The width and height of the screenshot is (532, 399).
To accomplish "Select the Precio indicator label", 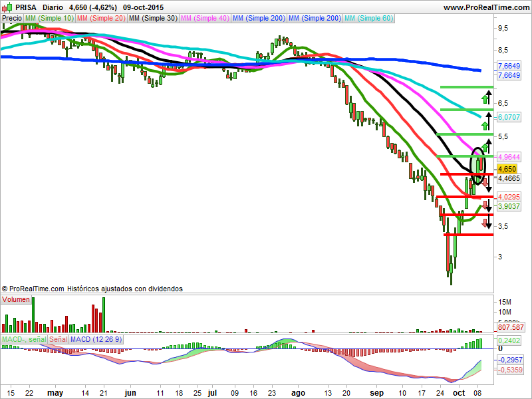I will click(x=12, y=19).
